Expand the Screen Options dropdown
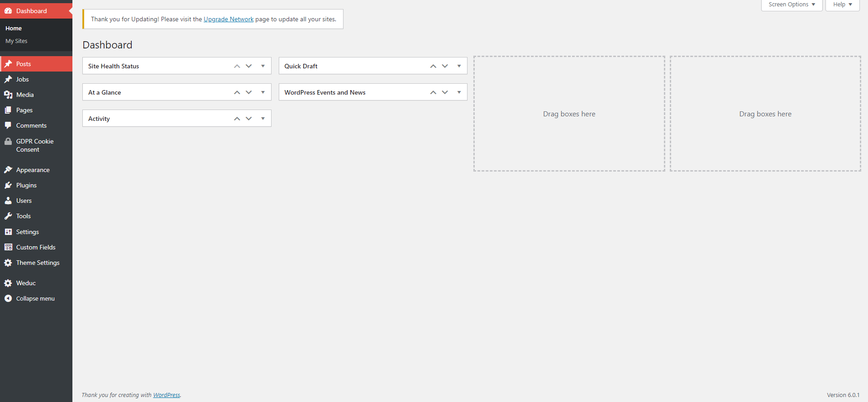This screenshot has height=402, width=868. (x=792, y=5)
